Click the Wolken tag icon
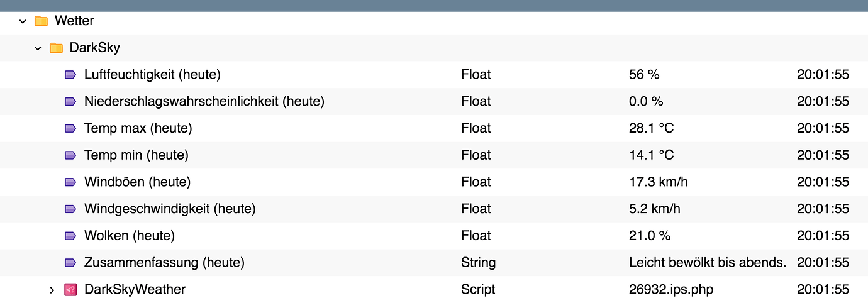The height and width of the screenshot is (303, 868). pyautogui.click(x=70, y=236)
